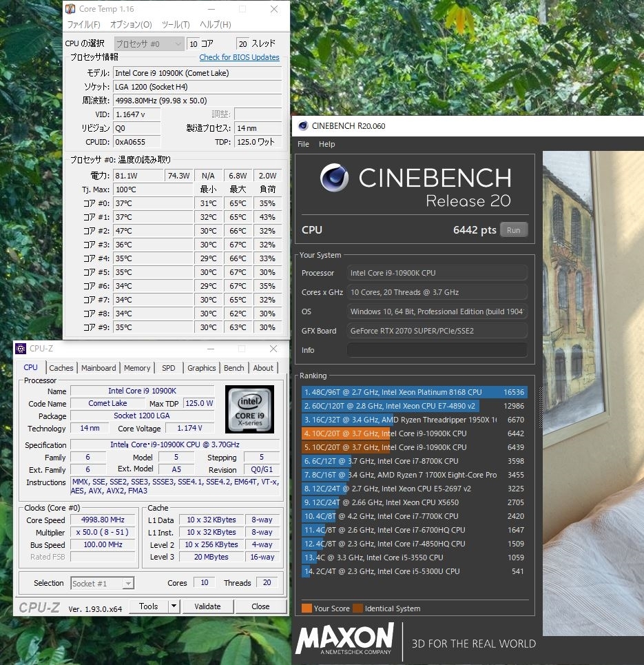Close the Core Temp window
The height and width of the screenshot is (665, 644).
coord(274,9)
